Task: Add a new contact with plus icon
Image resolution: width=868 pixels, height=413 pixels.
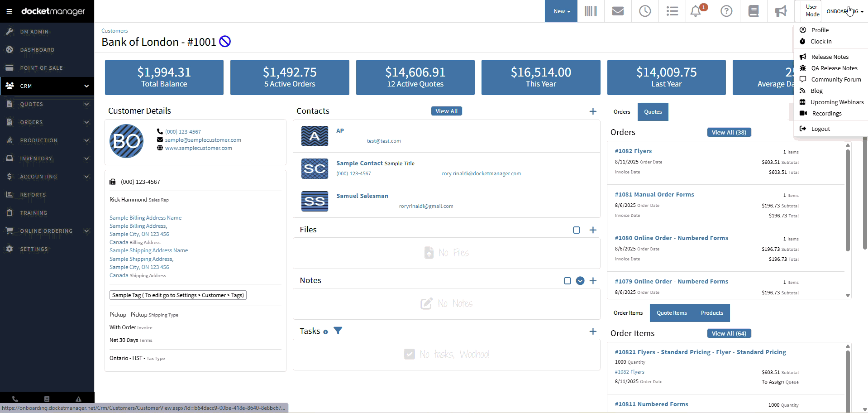Action: 593,111
